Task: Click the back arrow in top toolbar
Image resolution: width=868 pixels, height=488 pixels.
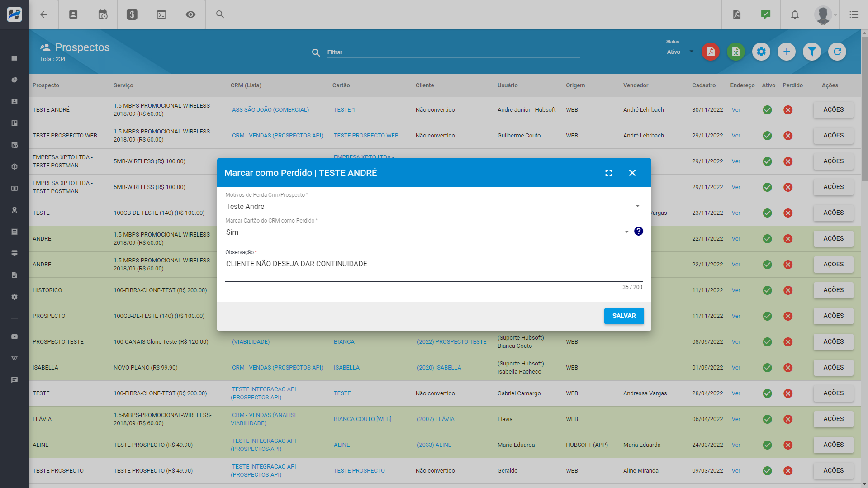Action: point(44,14)
